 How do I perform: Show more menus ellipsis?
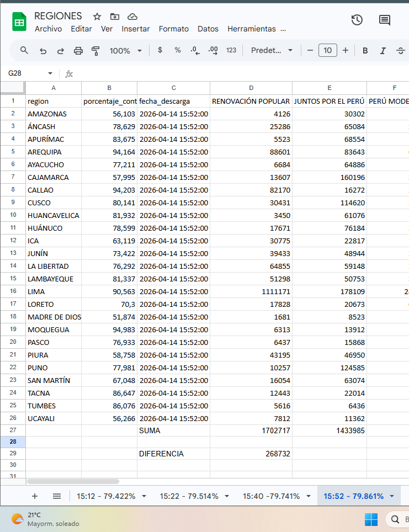283,29
